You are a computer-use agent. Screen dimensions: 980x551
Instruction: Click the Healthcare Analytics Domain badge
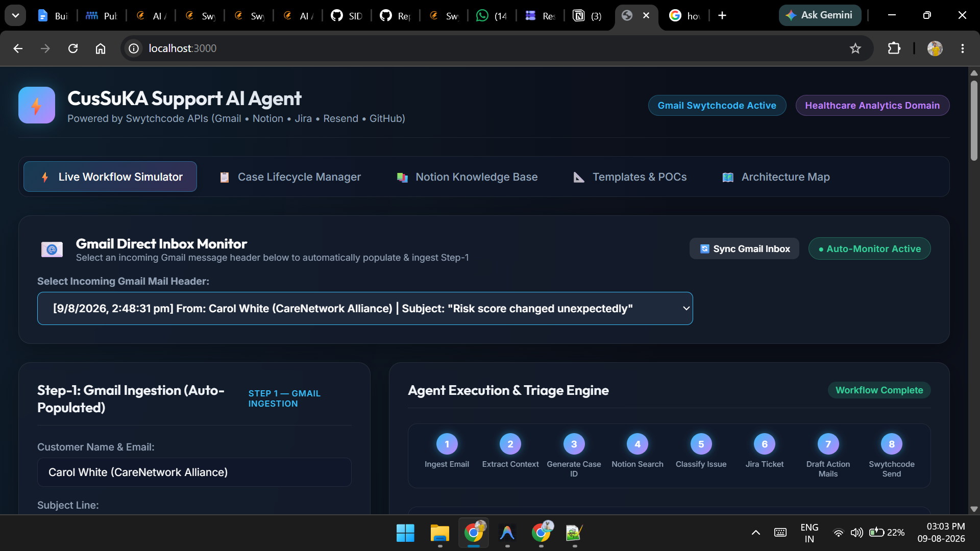click(872, 106)
